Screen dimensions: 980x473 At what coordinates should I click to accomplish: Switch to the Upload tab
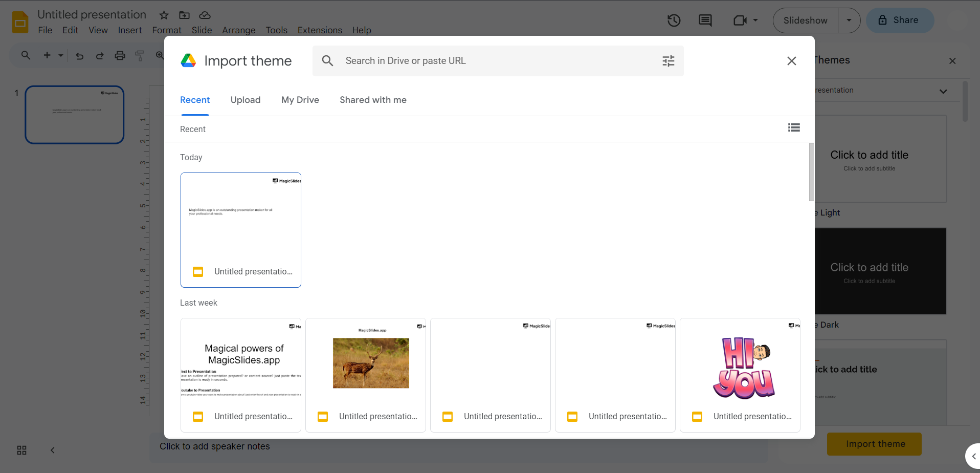(x=245, y=100)
